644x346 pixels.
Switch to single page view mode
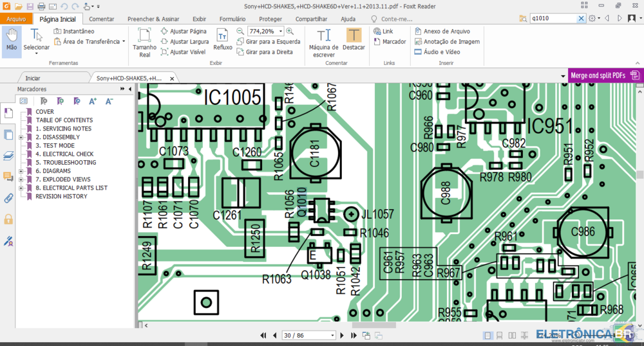487,336
